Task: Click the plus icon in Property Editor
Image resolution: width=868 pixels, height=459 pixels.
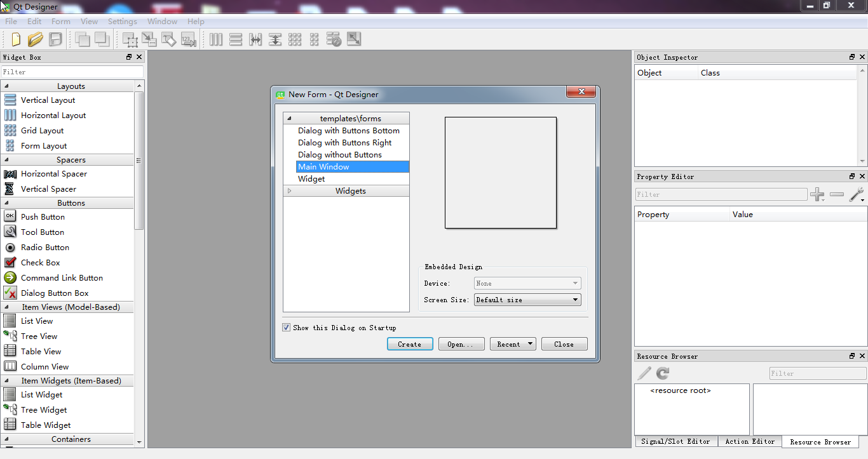Action: pyautogui.click(x=817, y=195)
